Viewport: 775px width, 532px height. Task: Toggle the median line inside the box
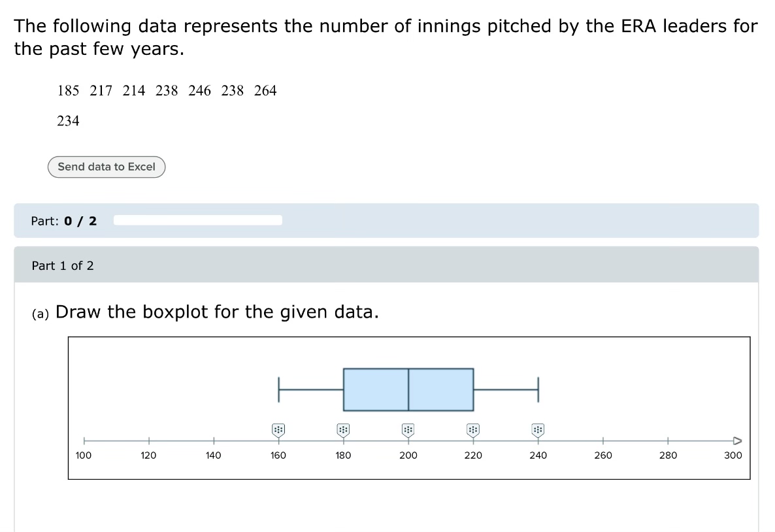(x=408, y=389)
